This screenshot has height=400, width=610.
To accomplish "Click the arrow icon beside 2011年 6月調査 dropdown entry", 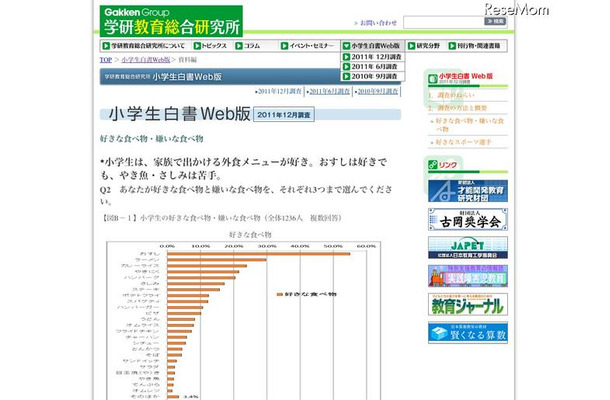I will (346, 67).
